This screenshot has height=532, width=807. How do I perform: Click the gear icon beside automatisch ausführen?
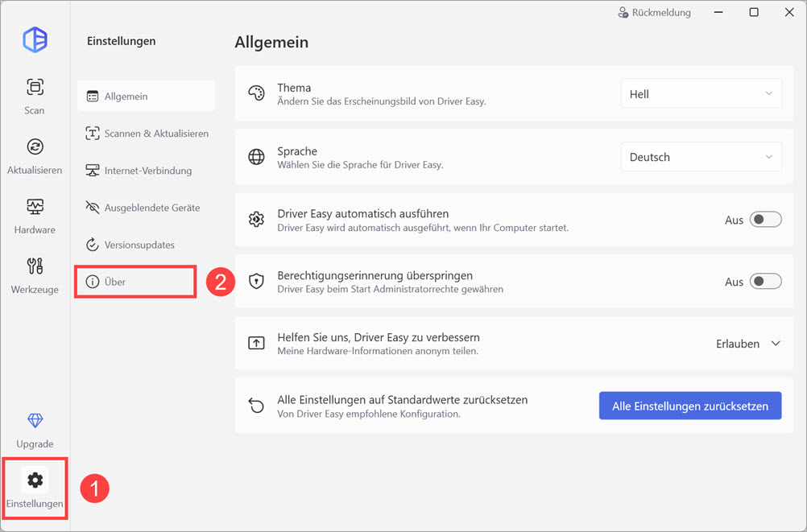(256, 220)
